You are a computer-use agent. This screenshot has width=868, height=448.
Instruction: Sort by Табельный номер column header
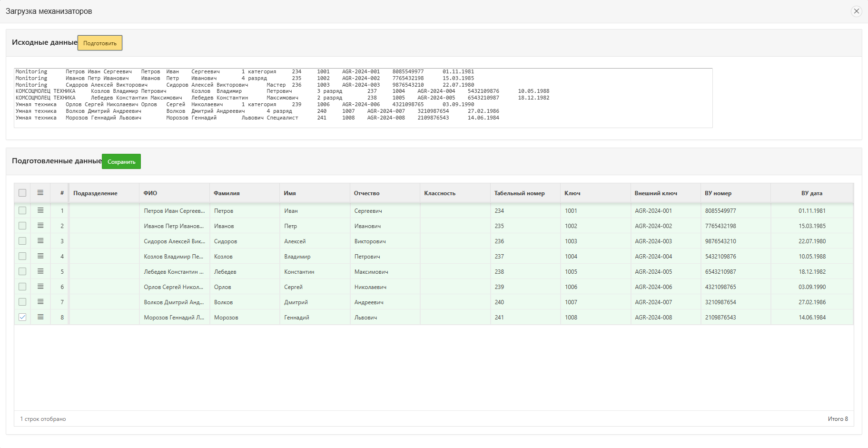[519, 193]
